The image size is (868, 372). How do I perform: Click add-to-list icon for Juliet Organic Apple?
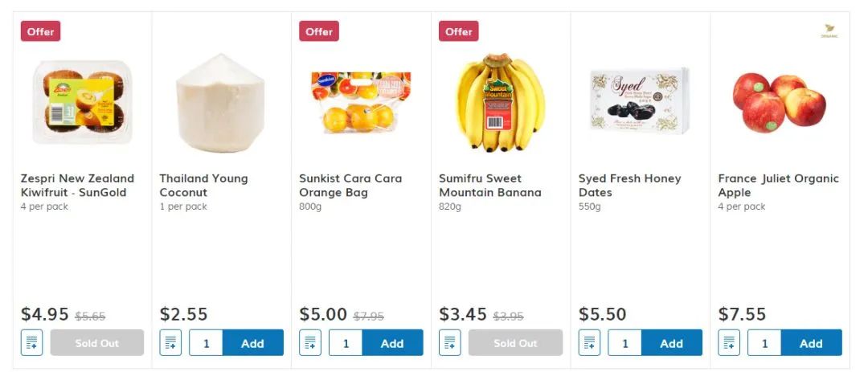tap(729, 343)
